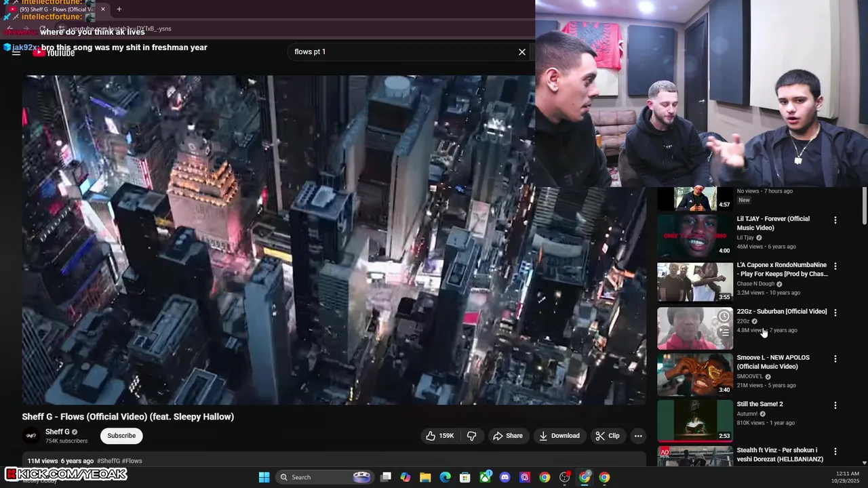Download the current YouTube video

(559, 436)
